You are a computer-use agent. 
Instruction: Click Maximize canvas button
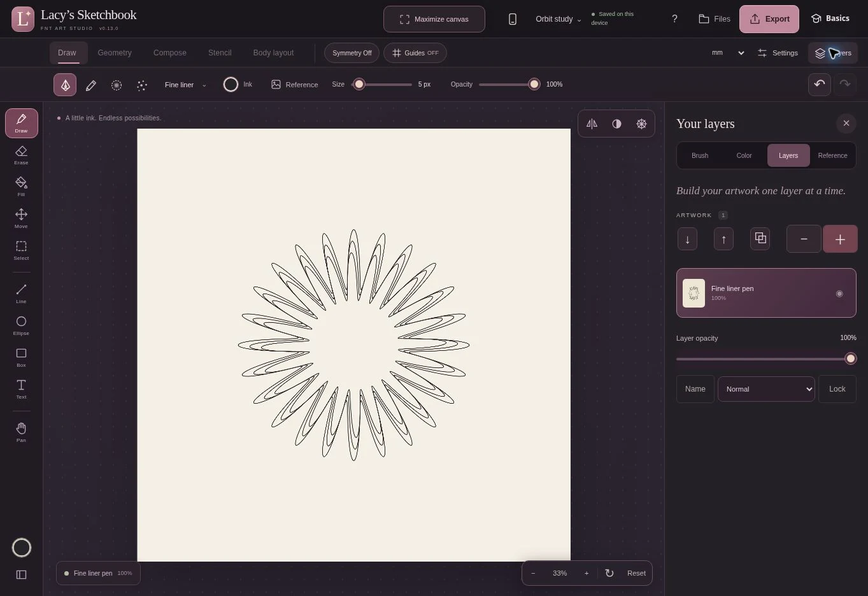[x=434, y=19]
